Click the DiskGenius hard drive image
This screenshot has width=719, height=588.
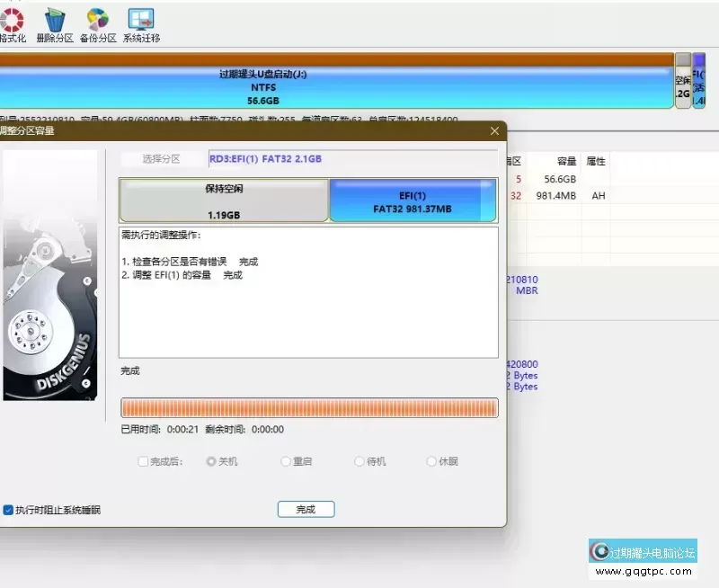coord(49,274)
